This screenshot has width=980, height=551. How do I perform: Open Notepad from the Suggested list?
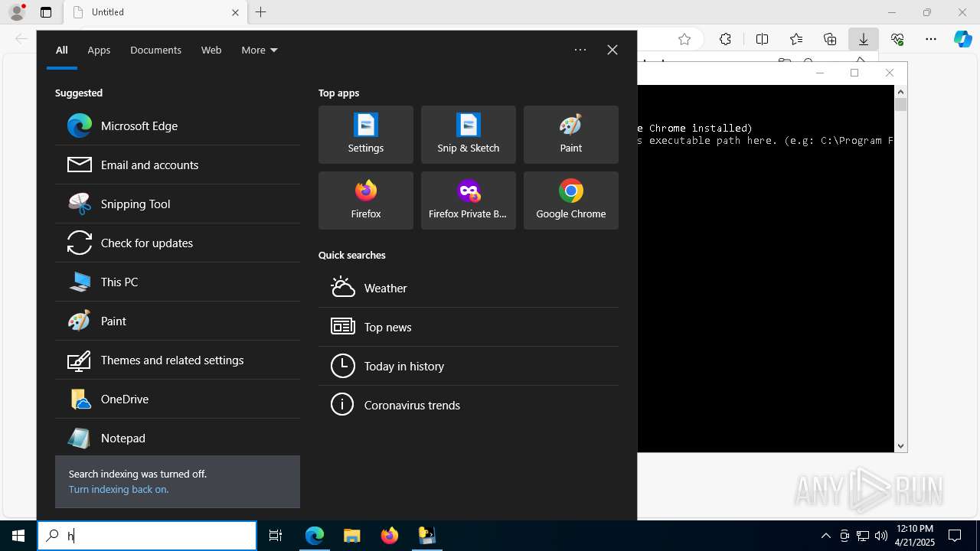pyautogui.click(x=178, y=438)
